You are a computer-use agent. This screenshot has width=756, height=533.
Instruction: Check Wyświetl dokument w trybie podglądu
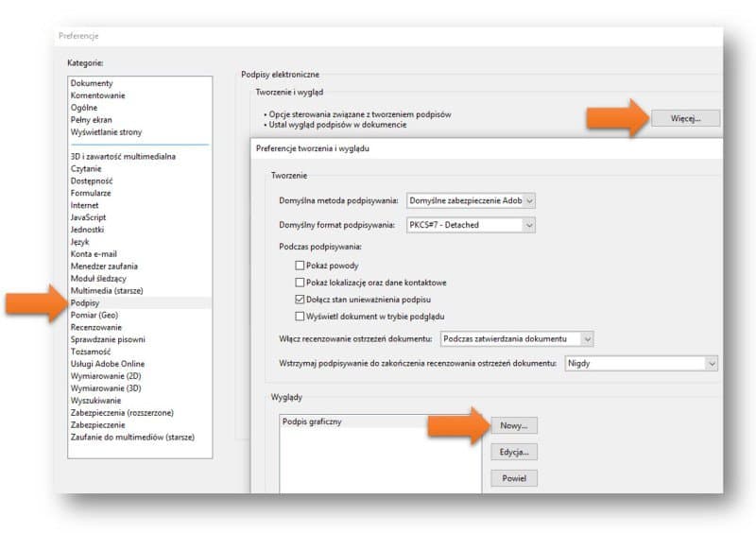pos(300,316)
